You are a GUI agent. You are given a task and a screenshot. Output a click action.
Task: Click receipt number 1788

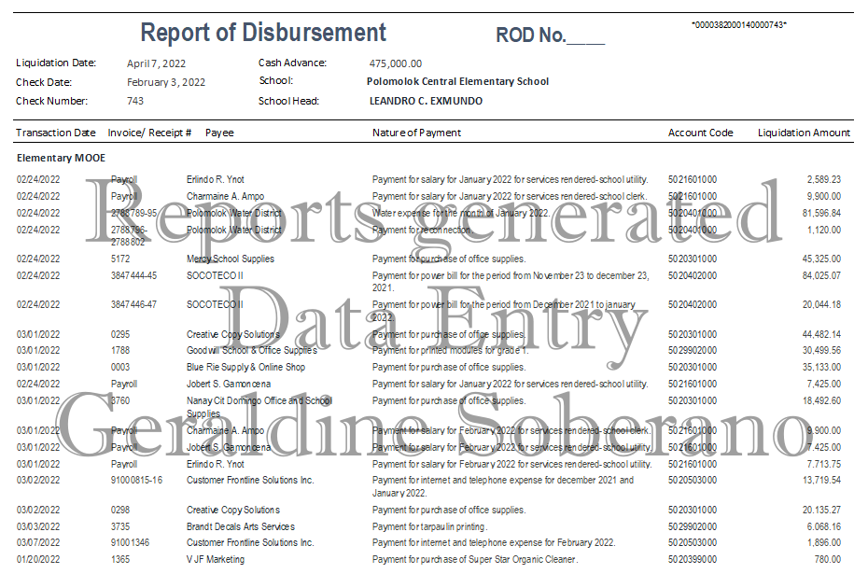point(120,351)
